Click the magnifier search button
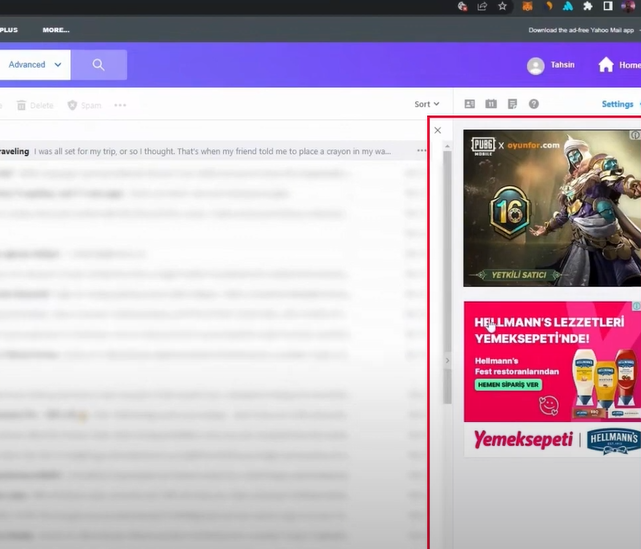Screen dimensions: 641x549 click(x=99, y=65)
